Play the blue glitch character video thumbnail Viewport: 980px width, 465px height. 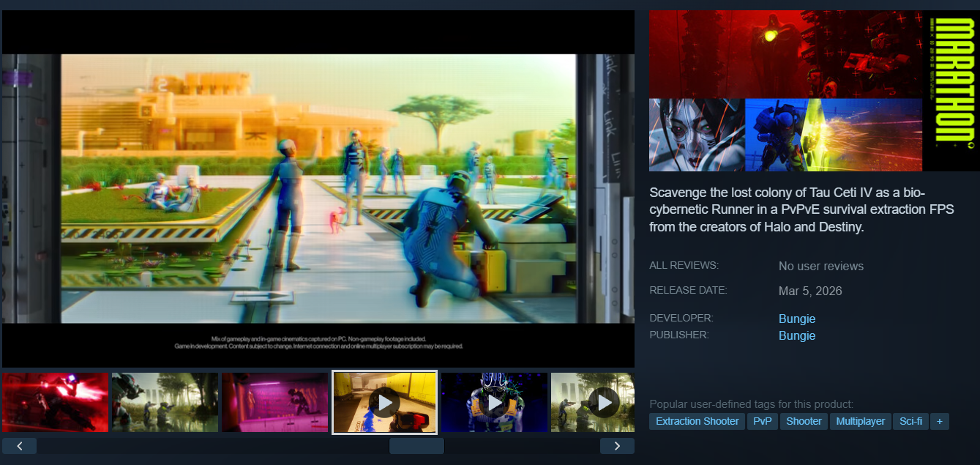[494, 402]
